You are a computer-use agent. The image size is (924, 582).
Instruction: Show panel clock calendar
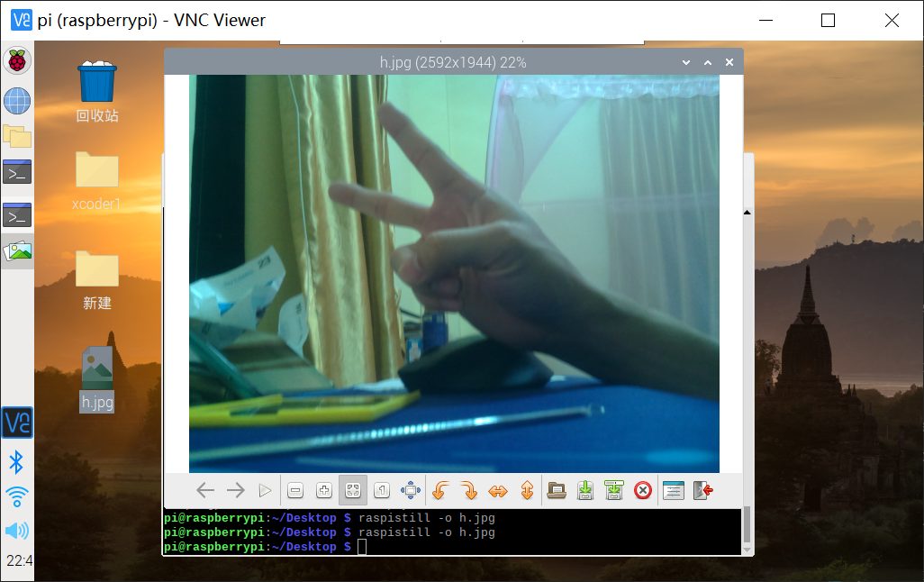pyautogui.click(x=19, y=560)
